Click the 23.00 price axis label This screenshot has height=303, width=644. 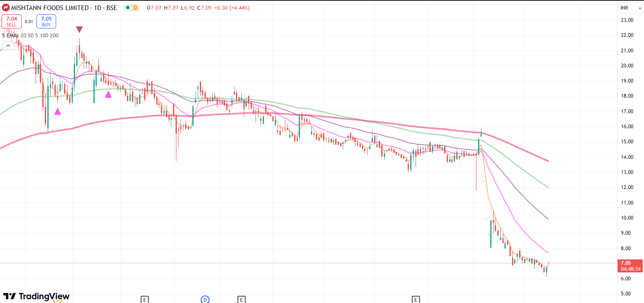(x=627, y=20)
